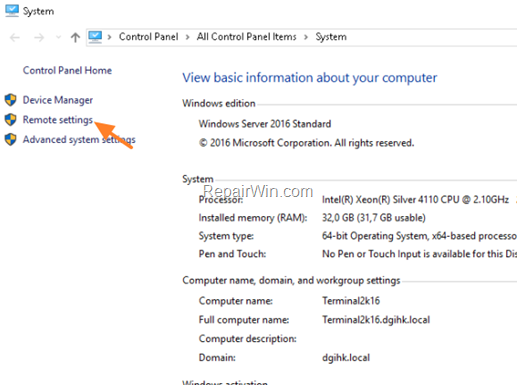The width and height of the screenshot is (517, 385).
Task: Click 'Computer name, domain, and workgroup settings' header
Action: [x=291, y=280]
